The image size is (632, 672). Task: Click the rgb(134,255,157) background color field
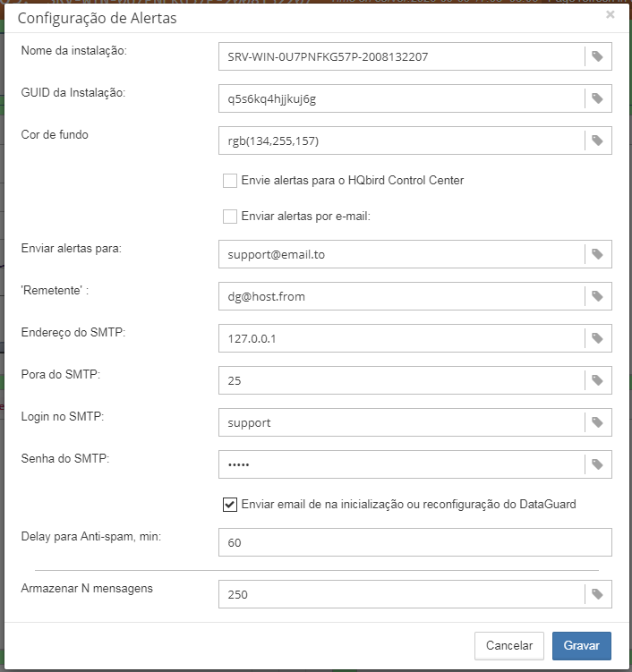401,140
